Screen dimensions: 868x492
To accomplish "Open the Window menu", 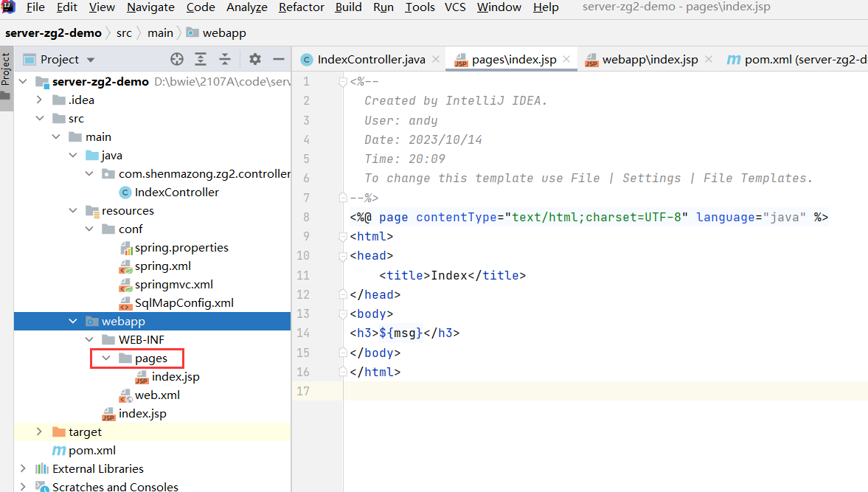I will click(499, 7).
